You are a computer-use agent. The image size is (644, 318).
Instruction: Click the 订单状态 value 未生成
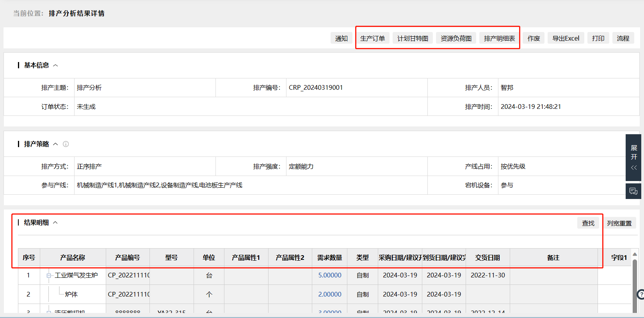click(x=86, y=107)
